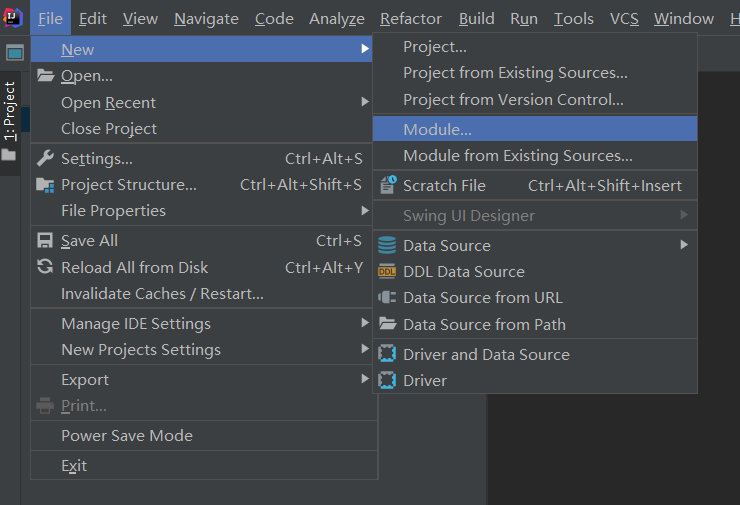Expand the Export submenu arrow
The height and width of the screenshot is (505, 740).
click(x=365, y=379)
